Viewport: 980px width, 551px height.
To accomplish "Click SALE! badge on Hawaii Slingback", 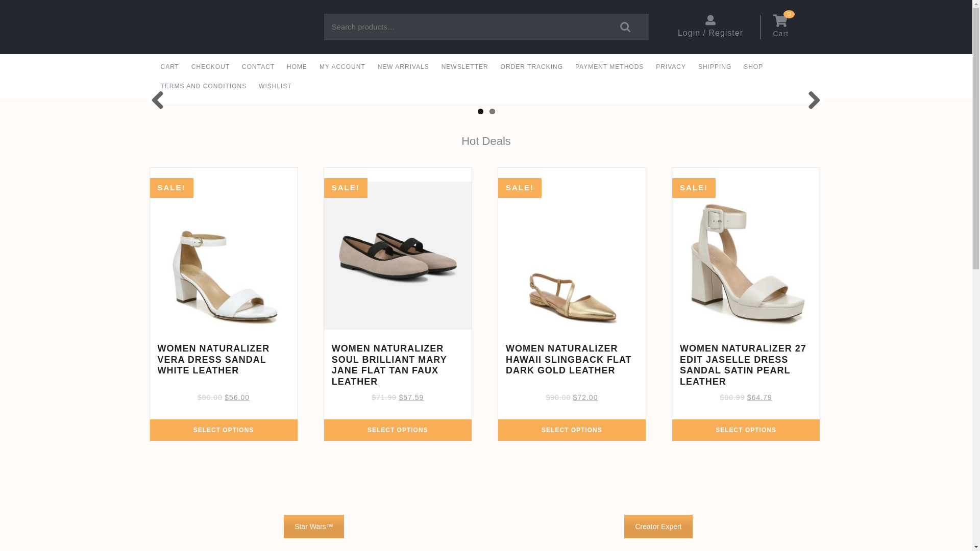I will (520, 188).
